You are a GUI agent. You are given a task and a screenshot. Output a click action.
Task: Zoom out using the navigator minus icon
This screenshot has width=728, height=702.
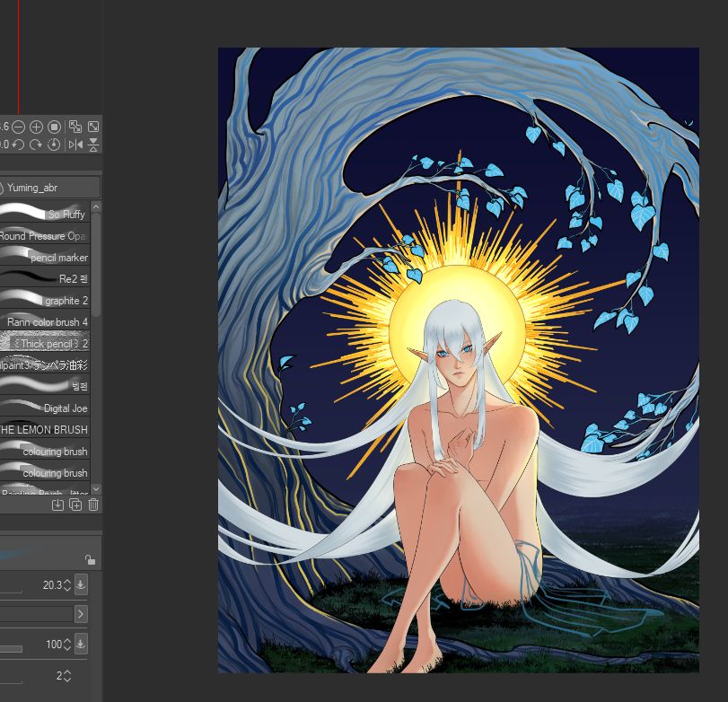click(x=18, y=127)
